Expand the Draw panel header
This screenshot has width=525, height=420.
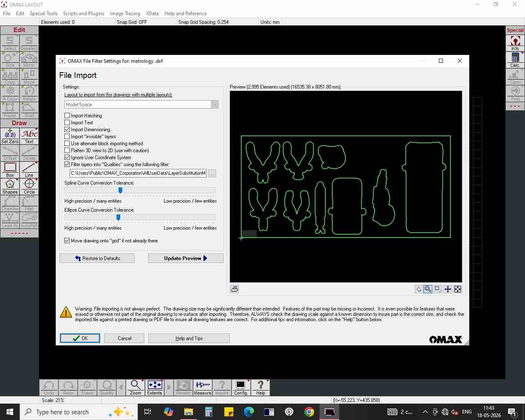pos(19,123)
